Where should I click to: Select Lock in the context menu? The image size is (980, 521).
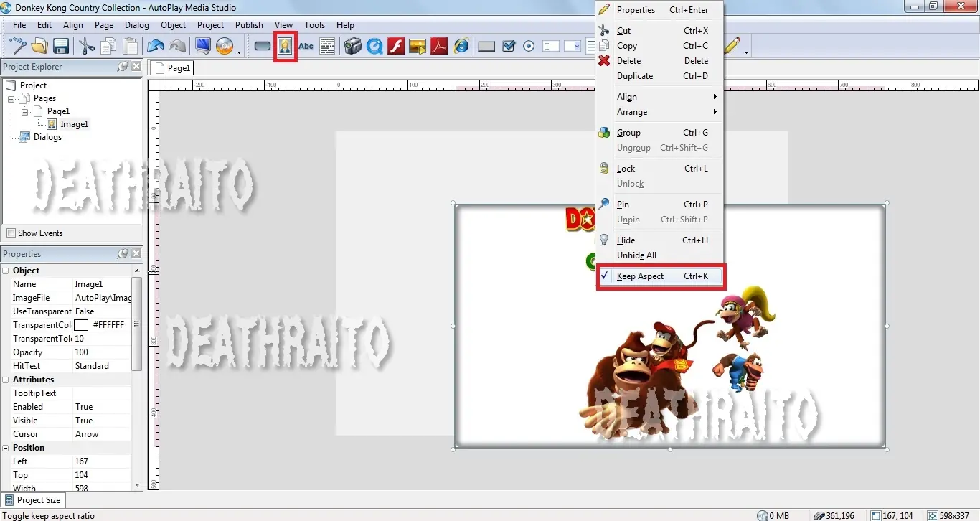(660, 169)
